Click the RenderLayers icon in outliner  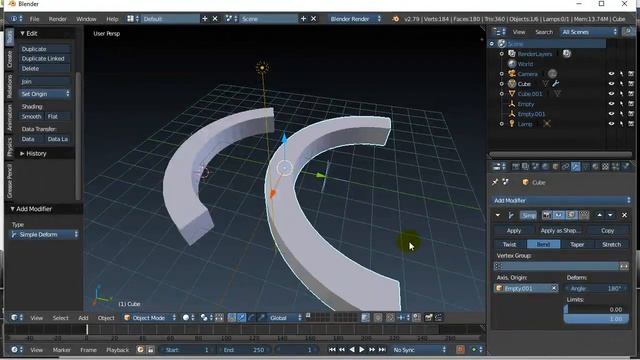coord(512,53)
